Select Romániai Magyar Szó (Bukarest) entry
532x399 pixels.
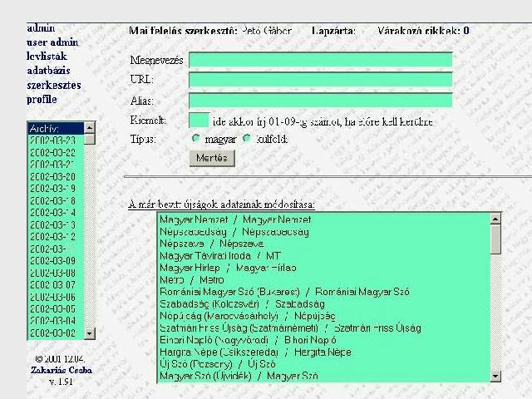point(324,292)
